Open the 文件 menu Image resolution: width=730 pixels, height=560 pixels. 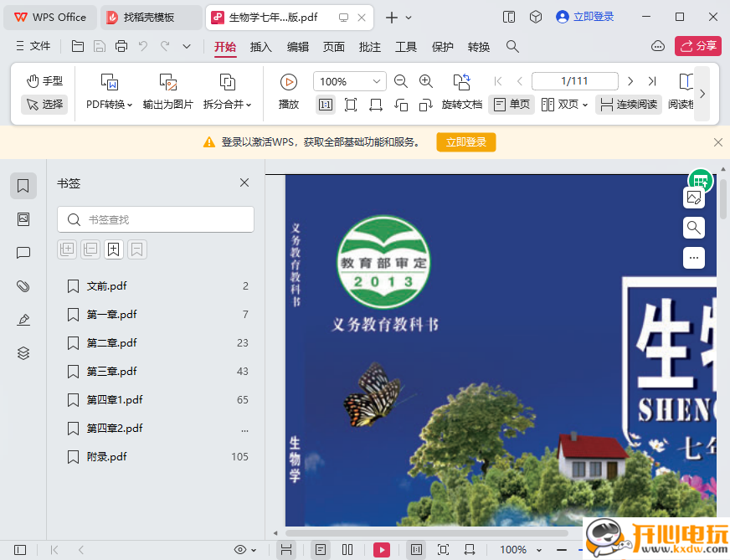33,46
